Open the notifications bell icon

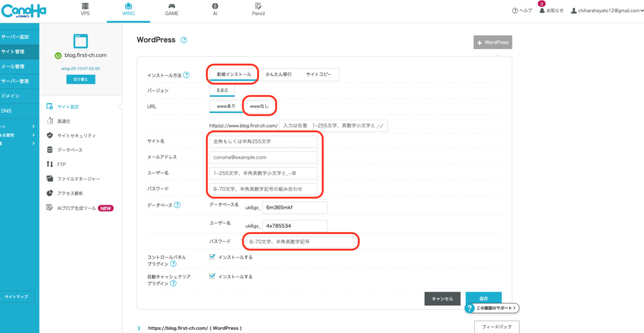pyautogui.click(x=542, y=11)
